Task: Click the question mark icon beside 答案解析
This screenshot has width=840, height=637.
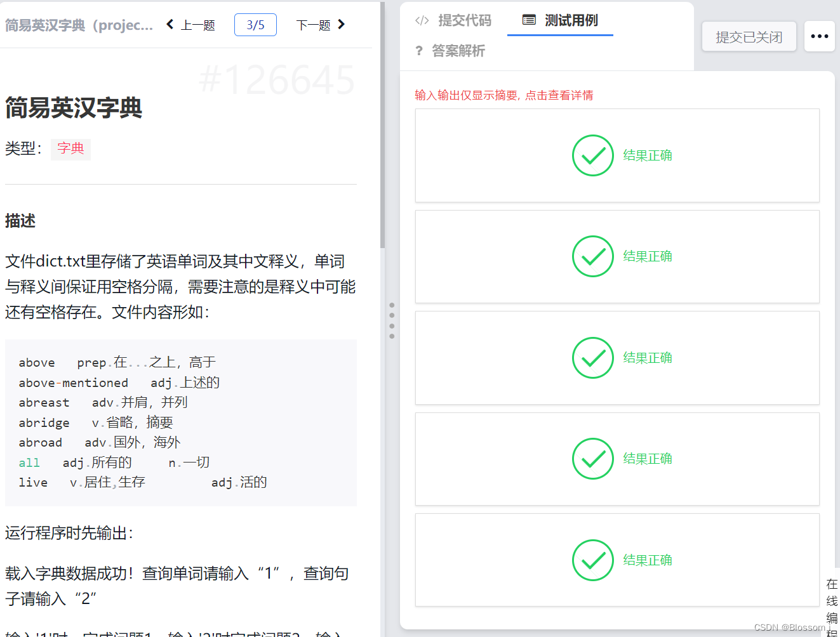Action: tap(419, 51)
